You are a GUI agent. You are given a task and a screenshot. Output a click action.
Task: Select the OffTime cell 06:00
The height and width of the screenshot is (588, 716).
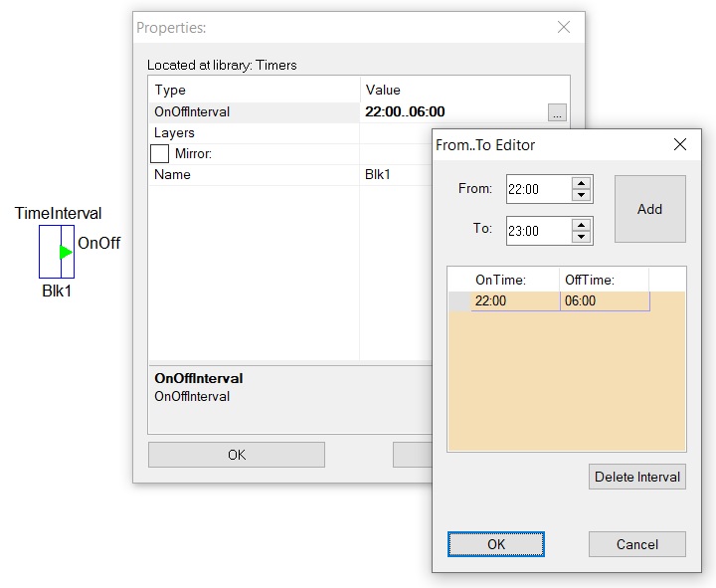coord(605,301)
